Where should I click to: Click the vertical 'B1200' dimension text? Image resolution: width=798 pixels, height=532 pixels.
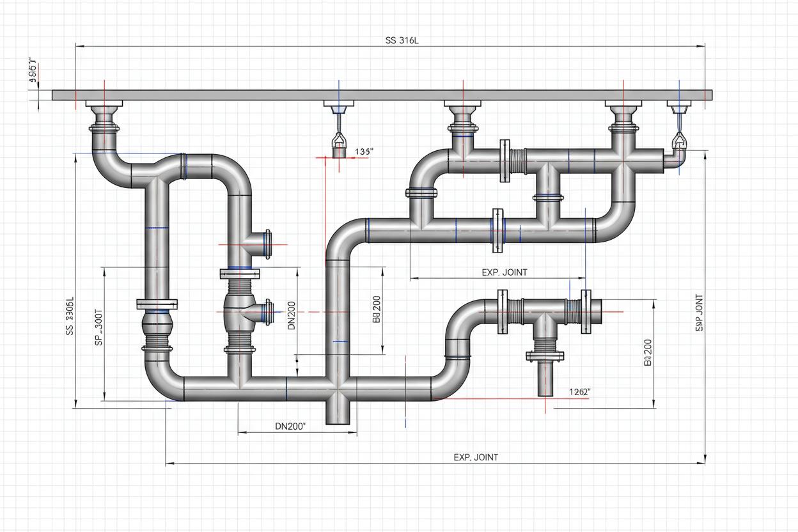pyautogui.click(x=647, y=353)
